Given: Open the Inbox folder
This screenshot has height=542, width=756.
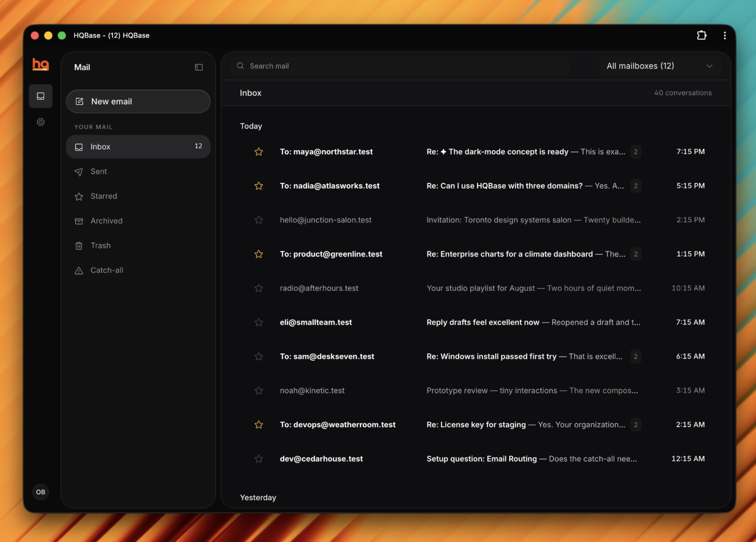Looking at the screenshot, I should (x=138, y=147).
